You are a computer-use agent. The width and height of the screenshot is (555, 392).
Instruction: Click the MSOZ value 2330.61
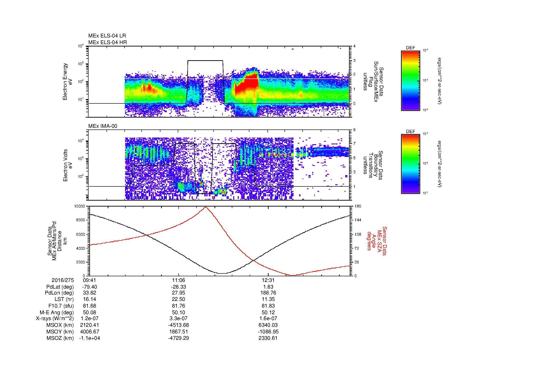point(268,338)
